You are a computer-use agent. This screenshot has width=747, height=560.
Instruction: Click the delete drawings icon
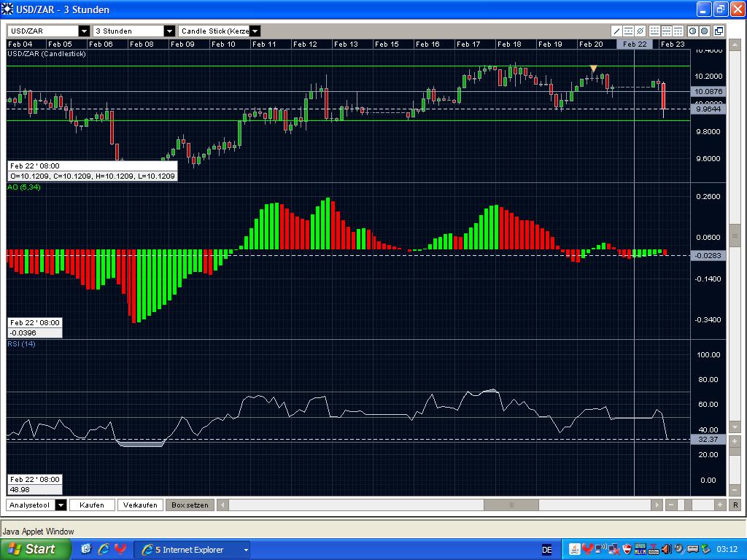tap(640, 31)
